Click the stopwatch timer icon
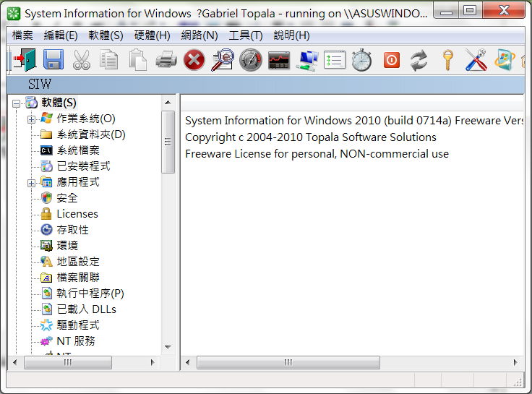Viewport: 532px width, 394px height. point(361,60)
